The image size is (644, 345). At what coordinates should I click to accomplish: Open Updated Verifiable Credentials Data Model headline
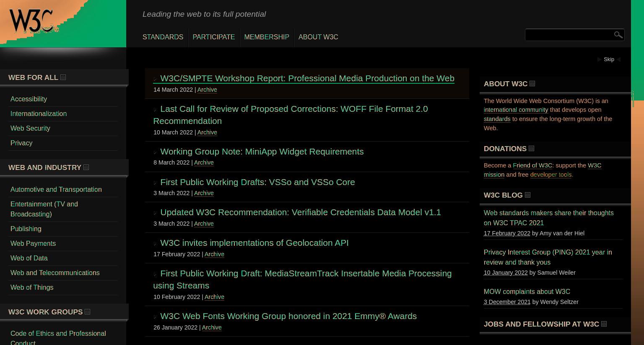click(301, 212)
